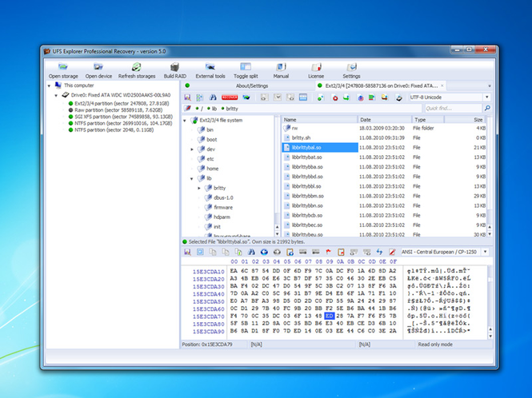
Task: Open External tools from the main toolbar
Action: (x=210, y=67)
